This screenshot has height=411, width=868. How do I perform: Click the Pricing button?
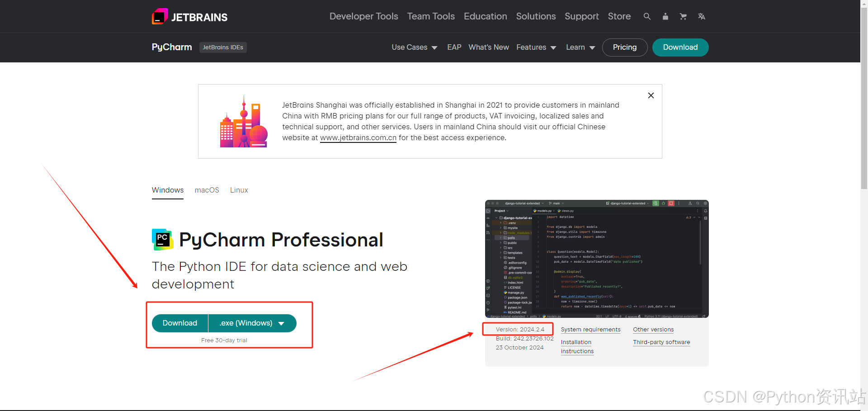point(625,47)
